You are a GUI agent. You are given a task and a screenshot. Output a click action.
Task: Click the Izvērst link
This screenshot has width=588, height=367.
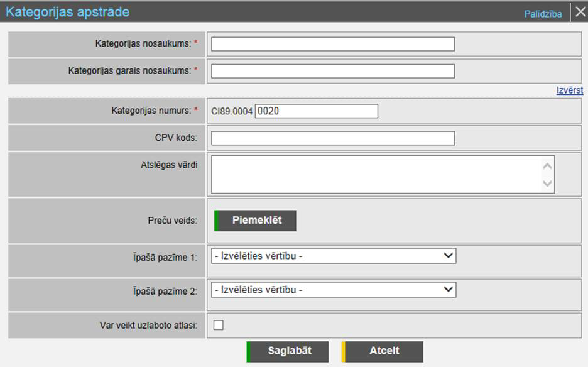(x=569, y=90)
